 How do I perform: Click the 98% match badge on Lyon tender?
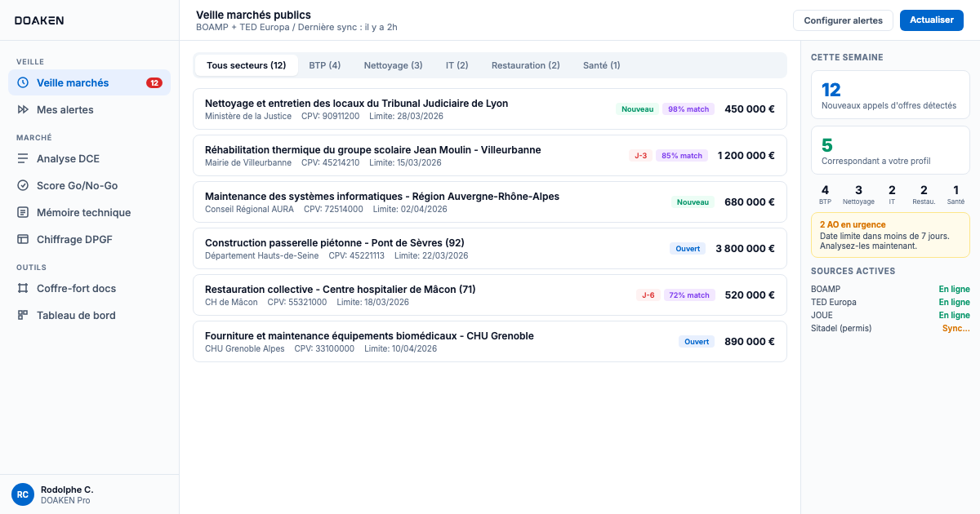[x=688, y=108]
